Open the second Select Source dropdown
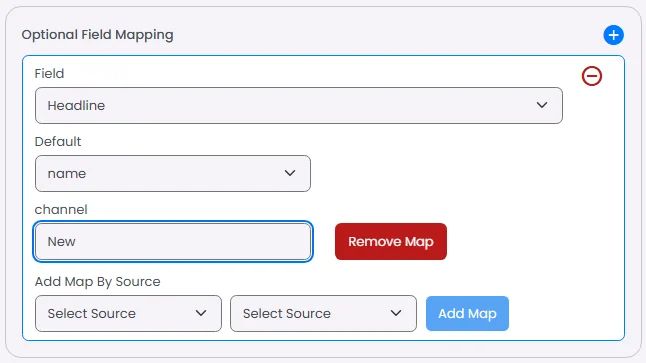 click(x=323, y=314)
